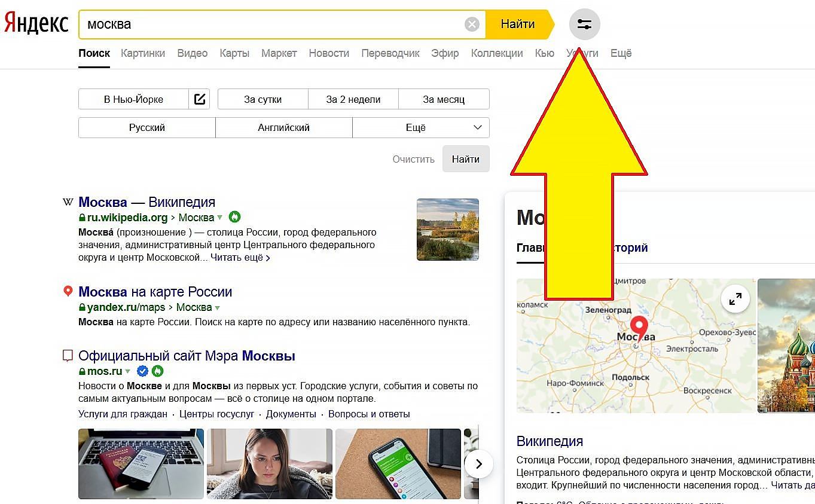The height and width of the screenshot is (504, 815).
Task: Open the passport and phone carousel image
Action: [141, 464]
